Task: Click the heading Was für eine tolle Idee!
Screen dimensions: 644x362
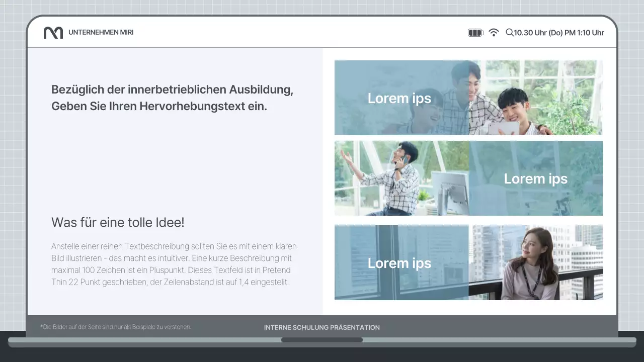Action: [117, 222]
